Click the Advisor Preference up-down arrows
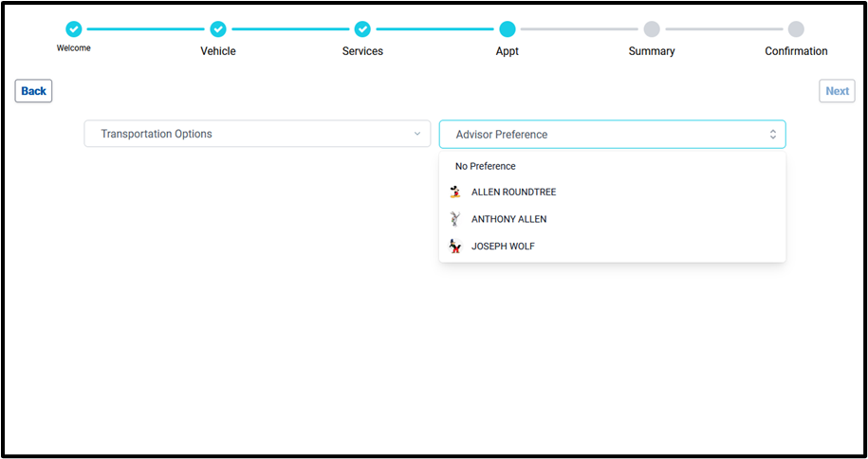 tap(773, 135)
